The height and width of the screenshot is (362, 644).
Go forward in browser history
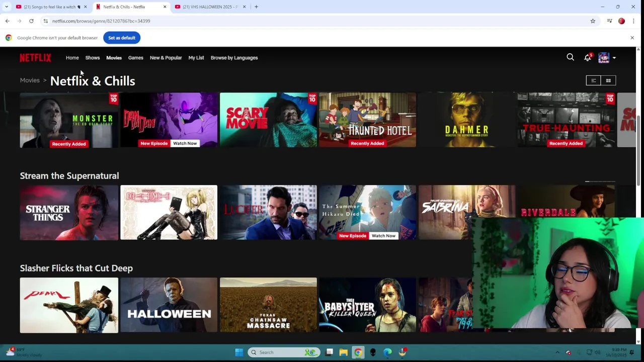pyautogui.click(x=19, y=21)
